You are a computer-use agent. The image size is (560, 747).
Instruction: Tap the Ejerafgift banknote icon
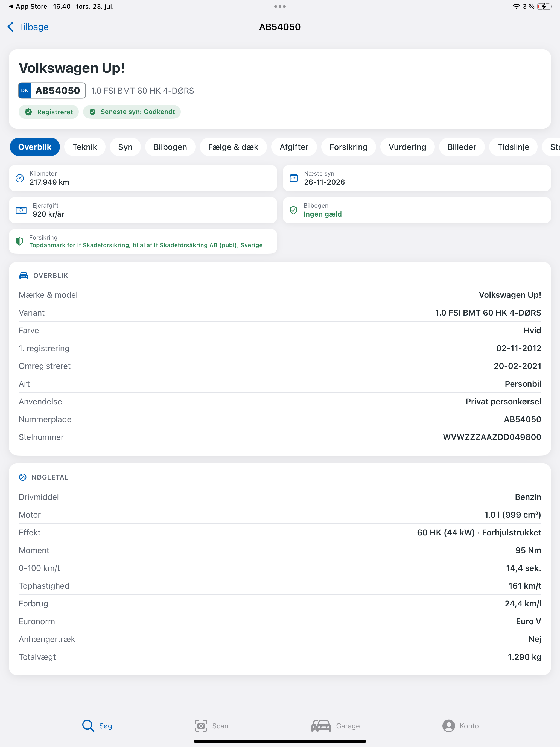(21, 210)
